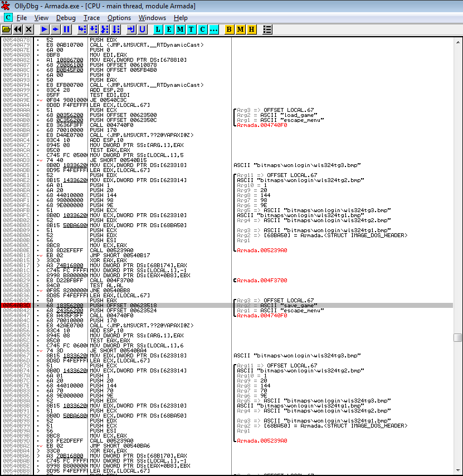This screenshot has width=463, height=476.
Task: Select the JE SHORT 00540BA4 instruction
Action: pos(118,350)
